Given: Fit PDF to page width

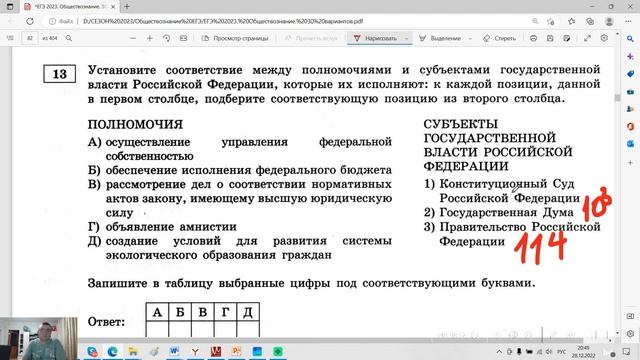Looking at the screenshot, I should [x=183, y=38].
